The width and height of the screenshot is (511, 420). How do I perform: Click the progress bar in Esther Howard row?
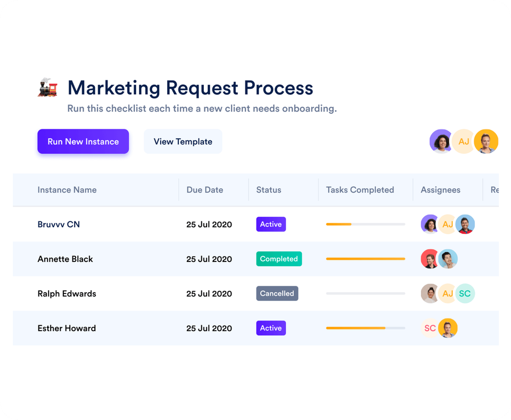coord(366,328)
